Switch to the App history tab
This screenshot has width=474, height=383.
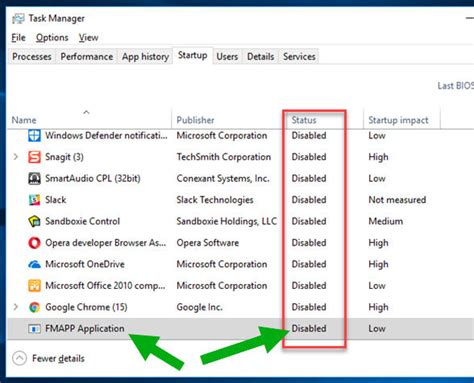(145, 57)
